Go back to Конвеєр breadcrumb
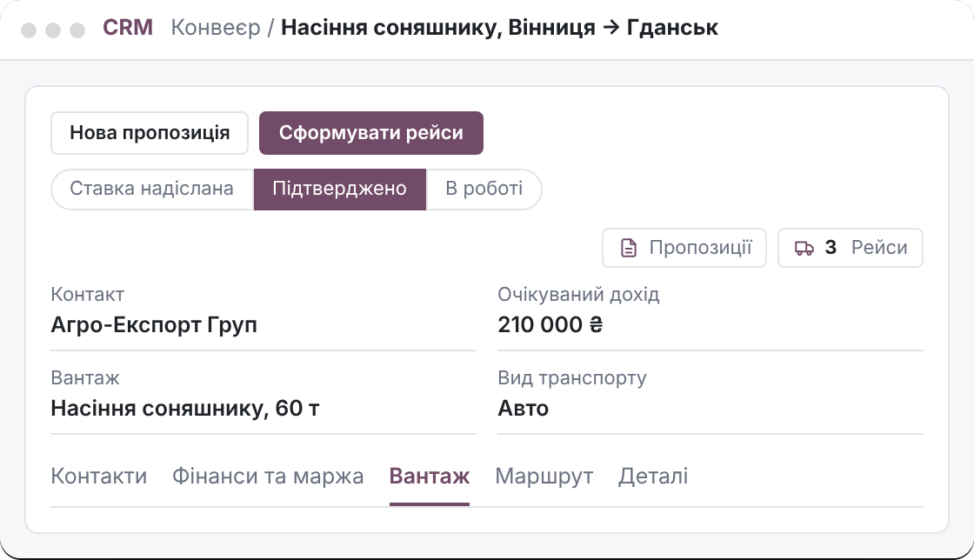The image size is (974, 560). tap(216, 27)
